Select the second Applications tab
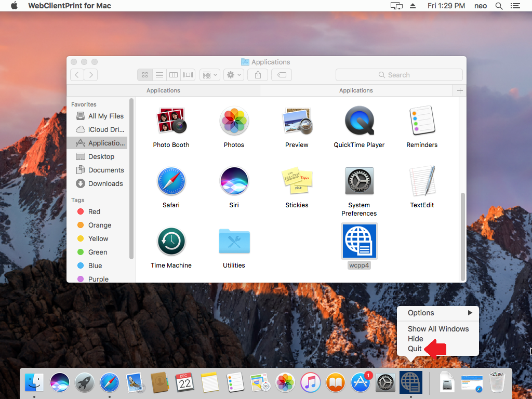Viewport: 532px width, 399px height. point(356,90)
